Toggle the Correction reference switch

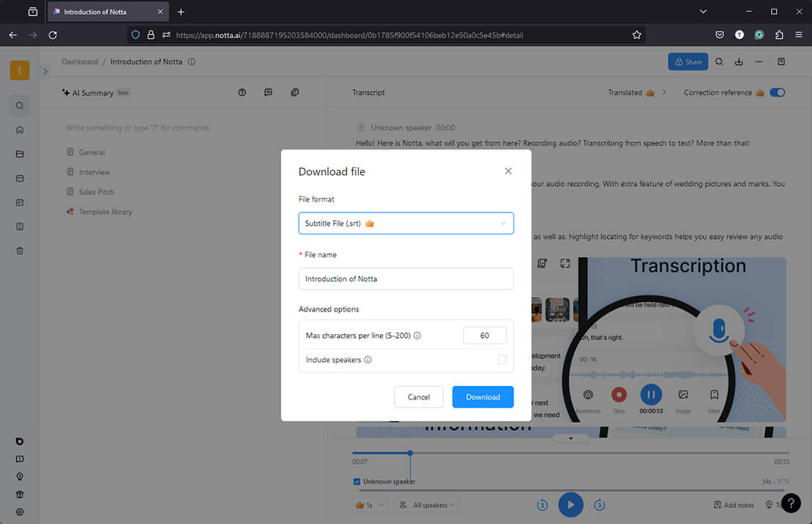click(777, 93)
